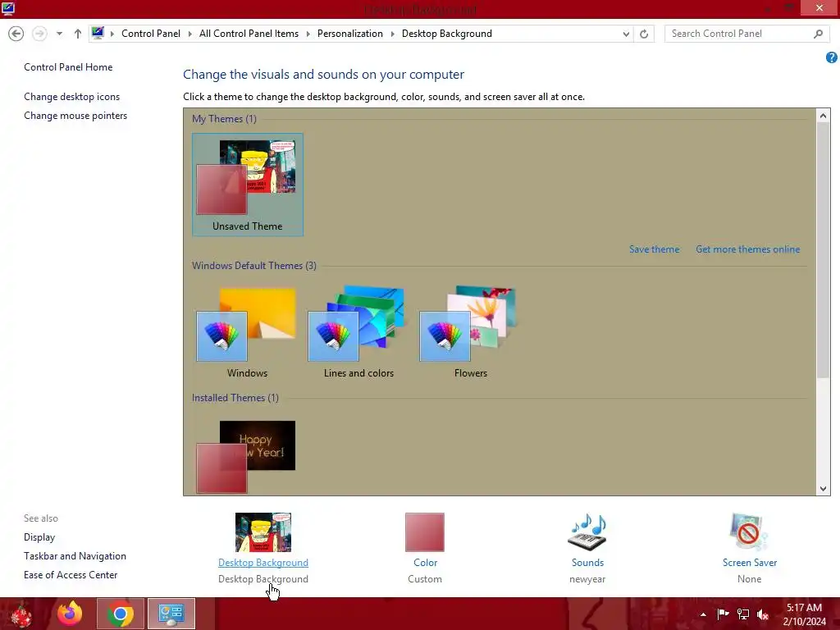Open Ease of Access Center link

71,575
